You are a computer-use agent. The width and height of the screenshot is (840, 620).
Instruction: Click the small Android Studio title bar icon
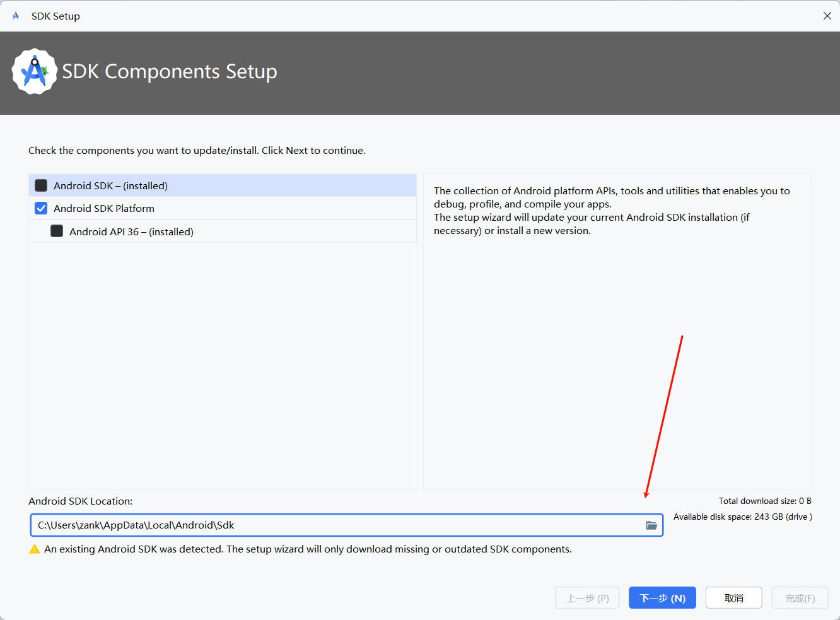click(x=16, y=16)
